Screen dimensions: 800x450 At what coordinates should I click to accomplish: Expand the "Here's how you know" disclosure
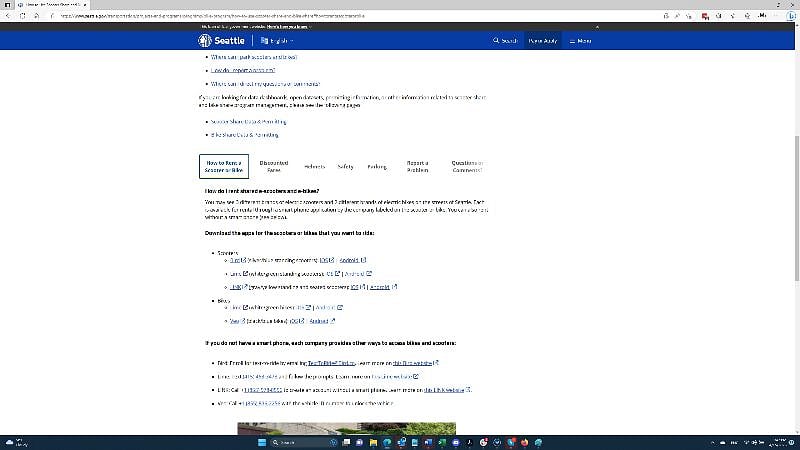(x=289, y=27)
